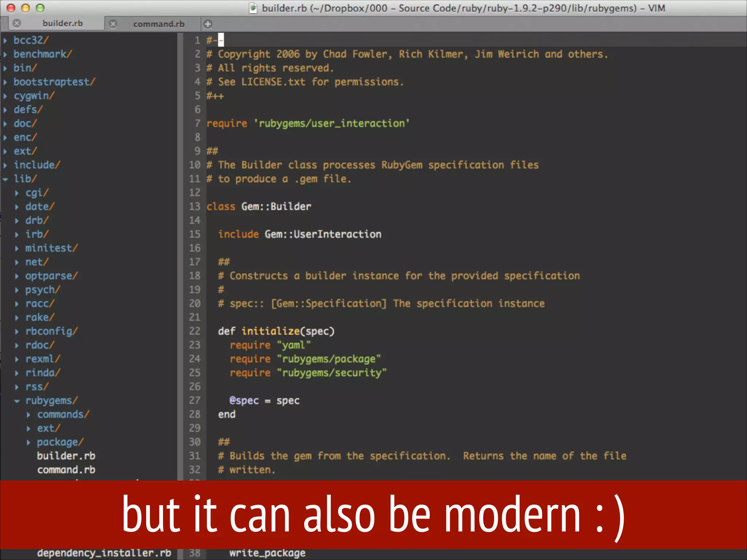This screenshot has width=747, height=560.
Task: Select the rdoc/ directory
Action: click(40, 345)
